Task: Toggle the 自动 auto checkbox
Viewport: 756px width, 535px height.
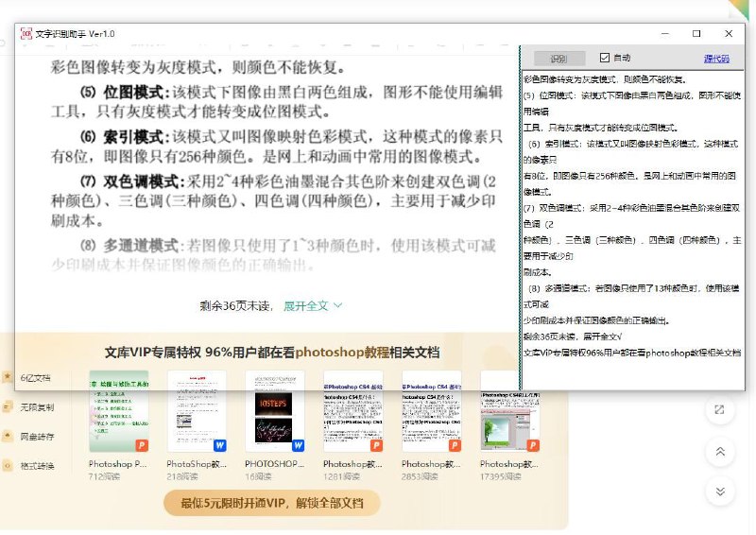Action: click(x=606, y=58)
